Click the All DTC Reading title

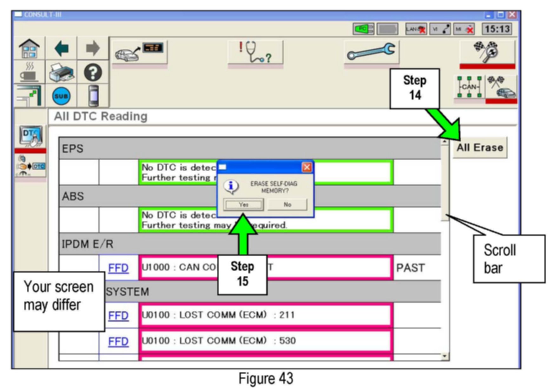[x=101, y=116]
